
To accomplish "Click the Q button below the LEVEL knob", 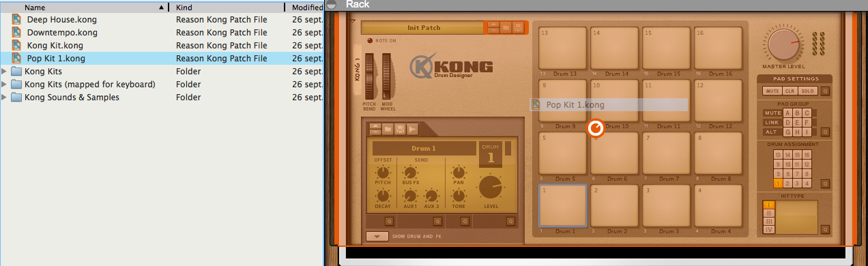I will click(510, 221).
